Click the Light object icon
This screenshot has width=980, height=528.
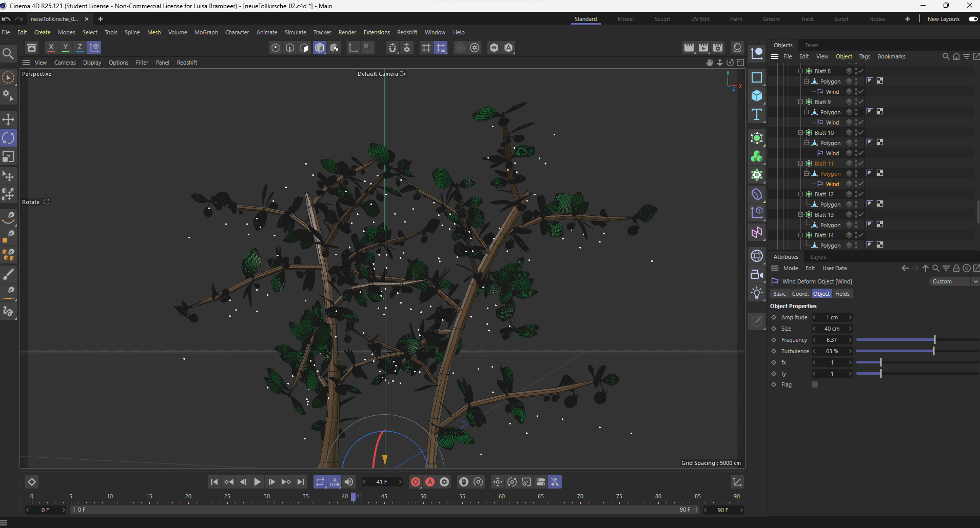pyautogui.click(x=757, y=293)
